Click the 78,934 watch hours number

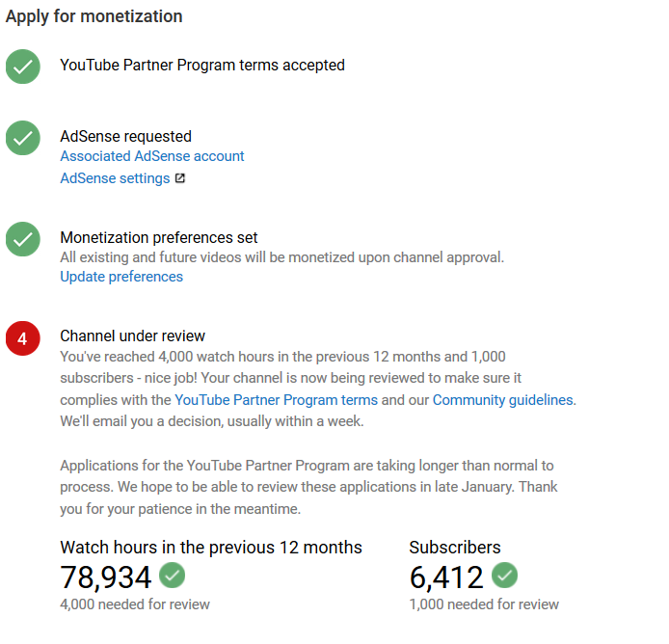pos(106,577)
